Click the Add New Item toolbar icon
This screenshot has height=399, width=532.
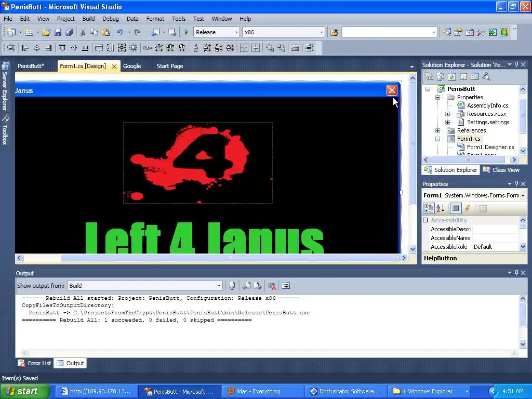click(x=29, y=32)
